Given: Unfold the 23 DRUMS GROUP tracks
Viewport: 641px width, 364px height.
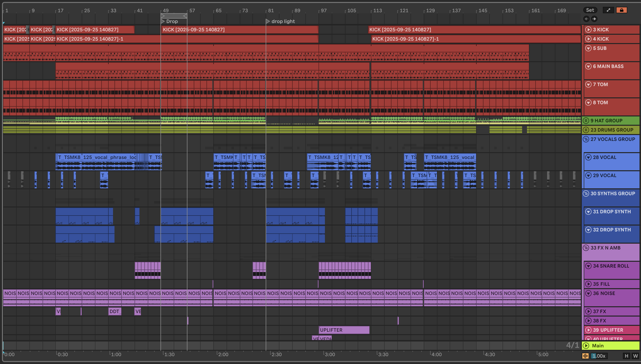Looking at the screenshot, I should click(x=586, y=130).
